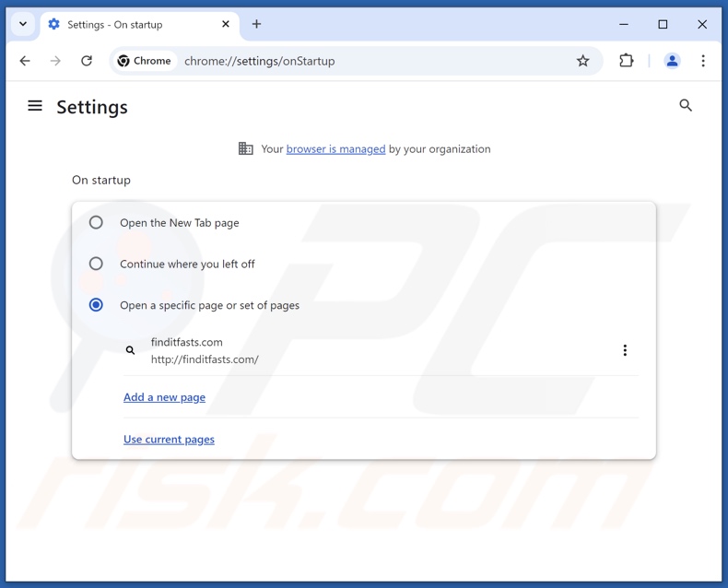
Task: Click the 'On startup' section heading
Action: [x=101, y=181]
